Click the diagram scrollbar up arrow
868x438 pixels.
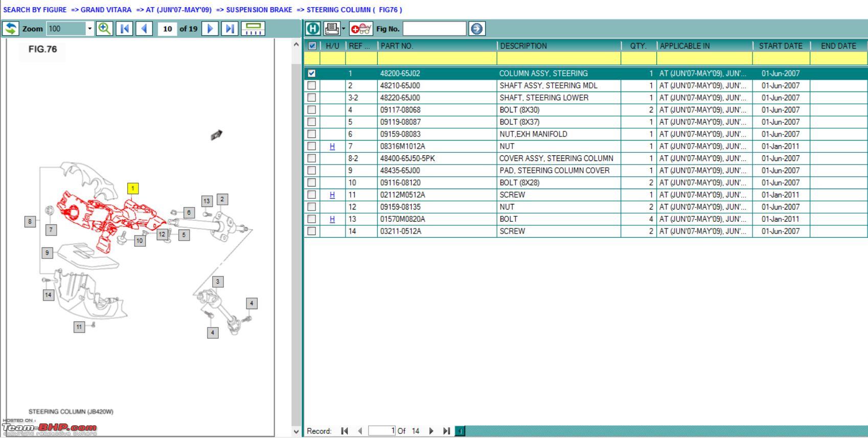click(296, 45)
